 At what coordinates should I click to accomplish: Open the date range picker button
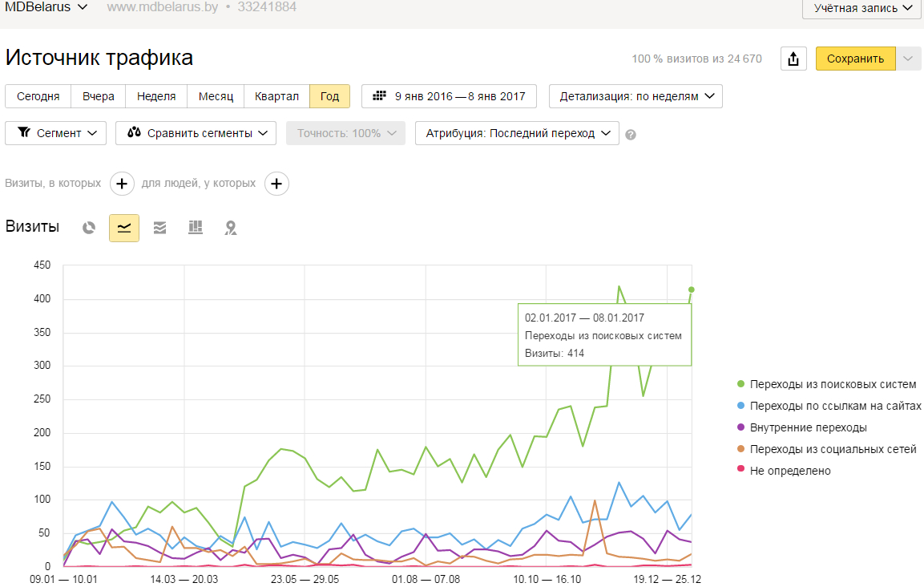pyautogui.click(x=449, y=96)
